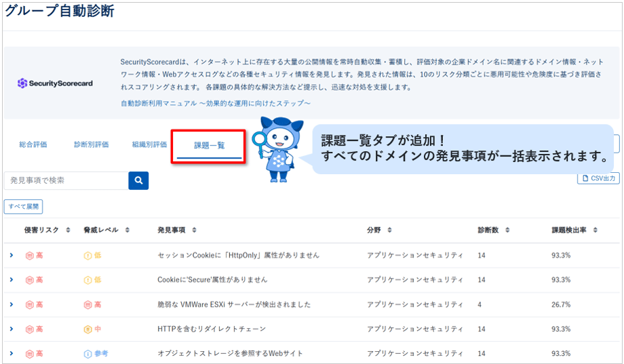Click the CSV出力 export button
This screenshot has width=624, height=364.
point(598,178)
